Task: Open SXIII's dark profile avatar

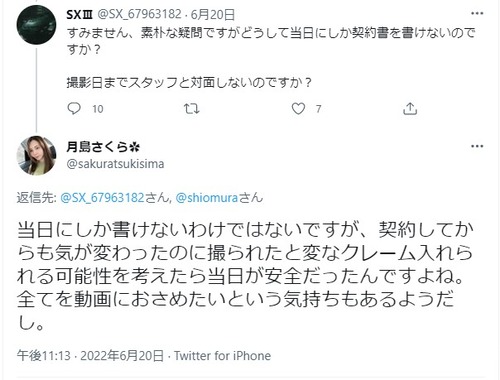Action: [36, 25]
